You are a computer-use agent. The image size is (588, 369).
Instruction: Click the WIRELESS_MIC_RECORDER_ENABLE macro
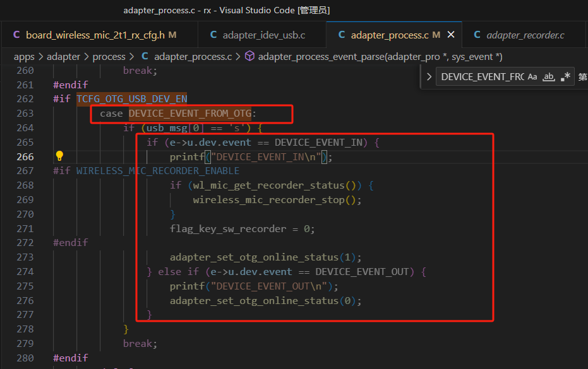pyautogui.click(x=158, y=171)
